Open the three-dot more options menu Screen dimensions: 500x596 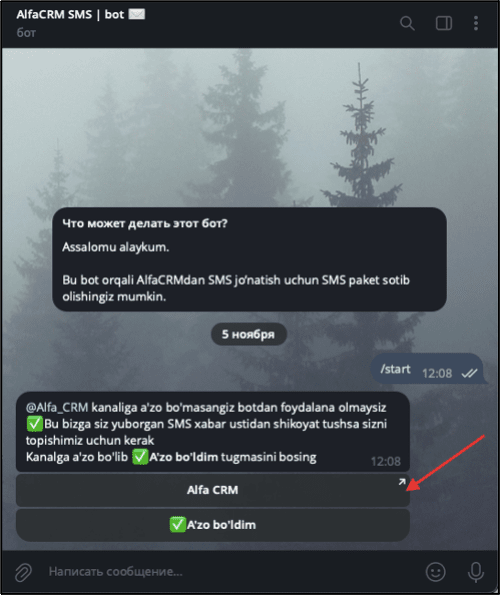pos(476,23)
